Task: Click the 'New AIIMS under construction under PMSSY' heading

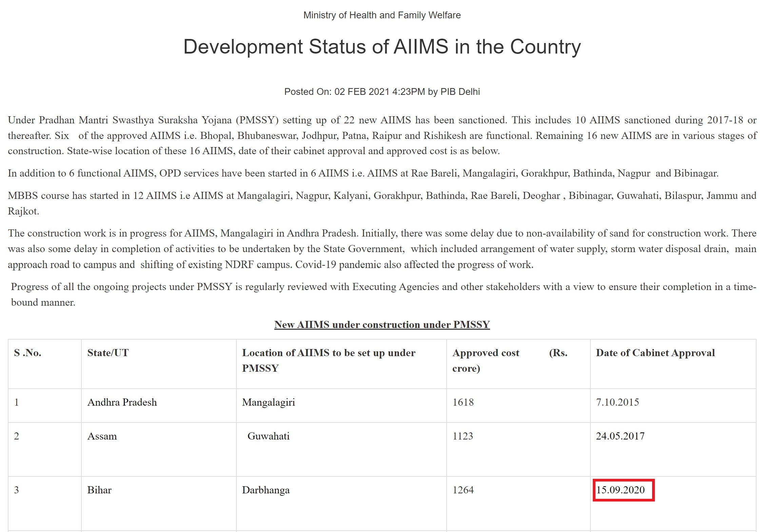Action: pyautogui.click(x=382, y=325)
